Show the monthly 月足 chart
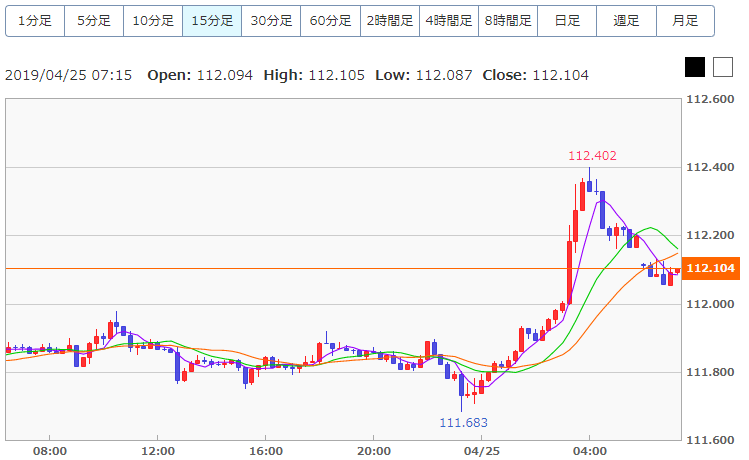The image size is (749, 460). 686,20
